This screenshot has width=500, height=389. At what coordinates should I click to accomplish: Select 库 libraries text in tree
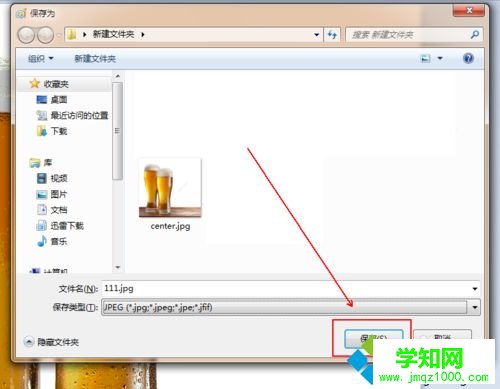(x=48, y=163)
